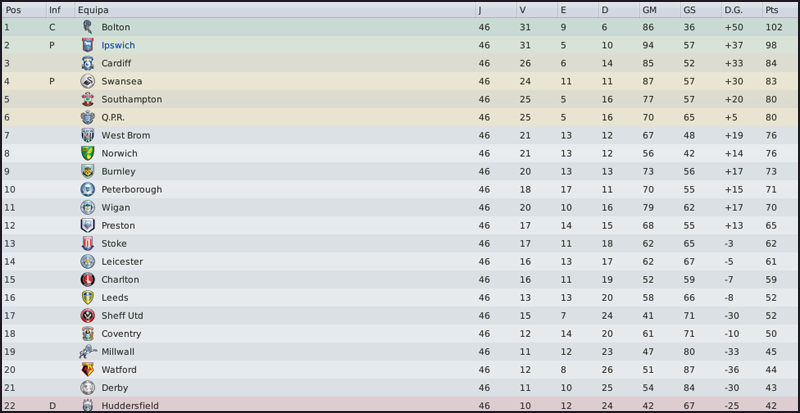Screen dimensions: 800x413
Task: Select the West Brom team name
Action: coord(125,136)
